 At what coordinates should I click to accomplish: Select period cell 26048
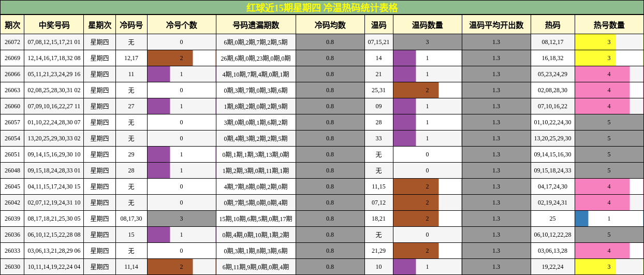point(12,170)
